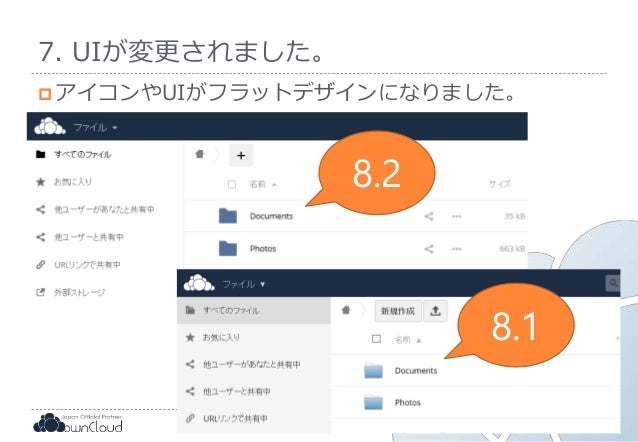
Task: Click 663 kB size of Photos in 8.2
Action: tap(512, 249)
